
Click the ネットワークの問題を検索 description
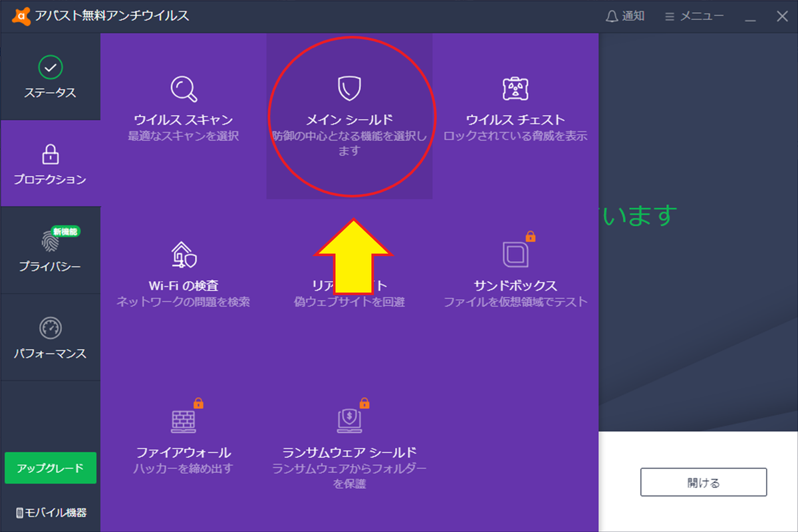tap(184, 302)
